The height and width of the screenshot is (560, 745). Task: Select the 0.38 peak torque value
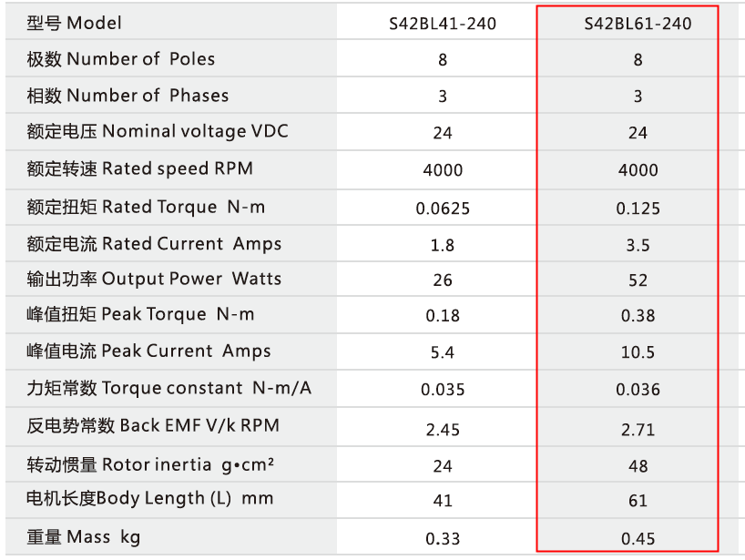638,317
